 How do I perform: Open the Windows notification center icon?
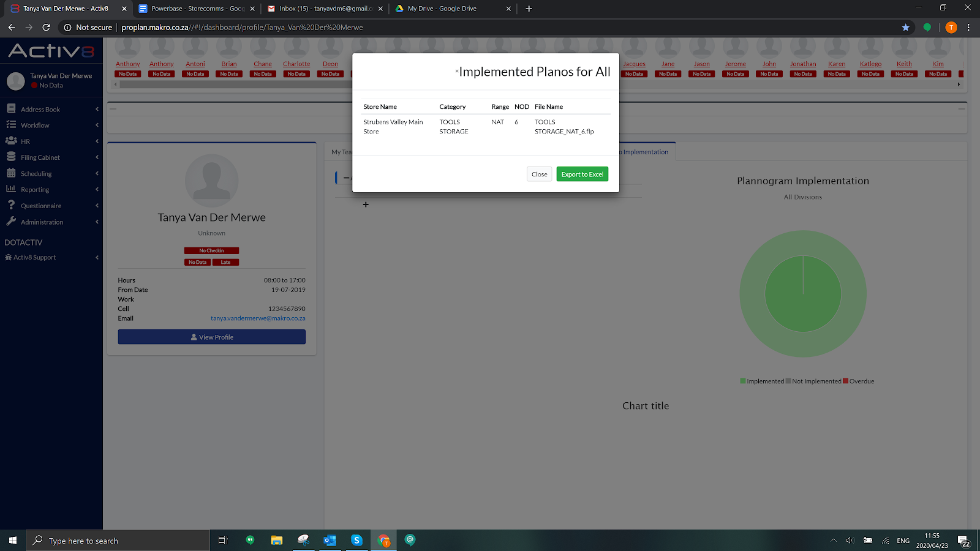pos(963,541)
